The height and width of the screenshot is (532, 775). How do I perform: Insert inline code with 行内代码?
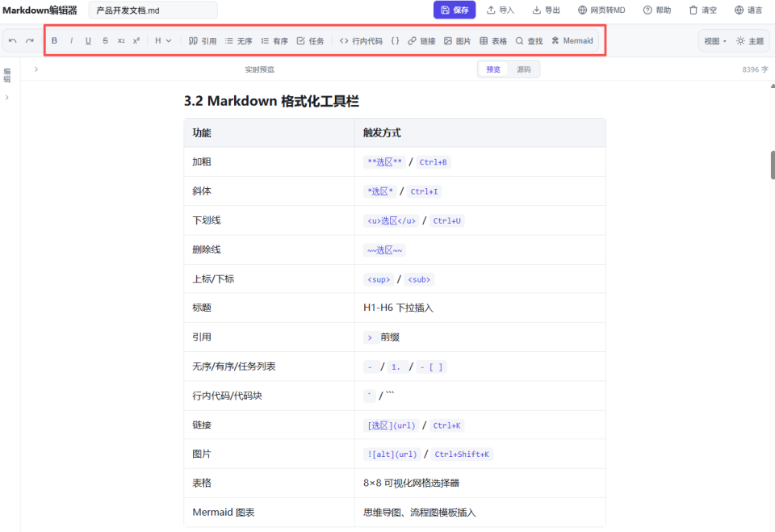[x=361, y=41]
